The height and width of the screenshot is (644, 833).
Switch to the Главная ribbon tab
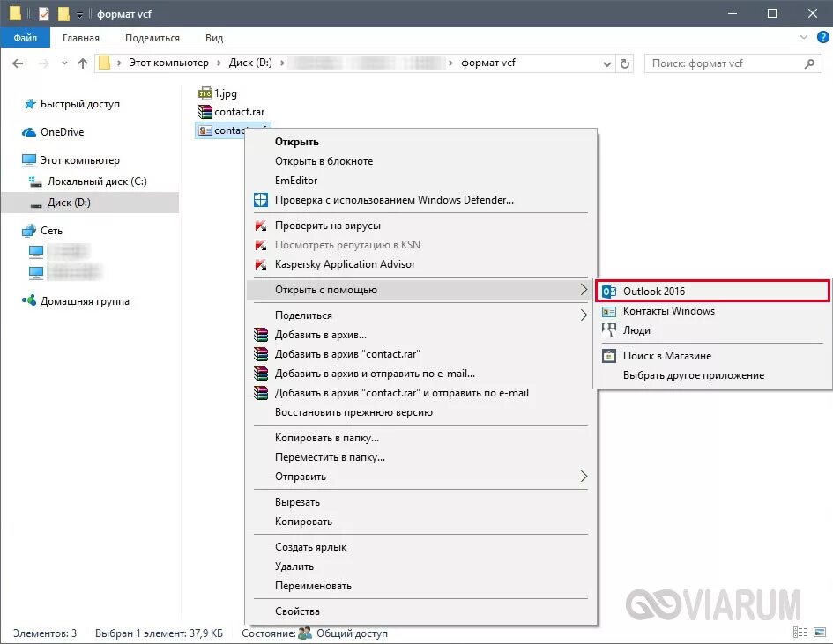[81, 38]
